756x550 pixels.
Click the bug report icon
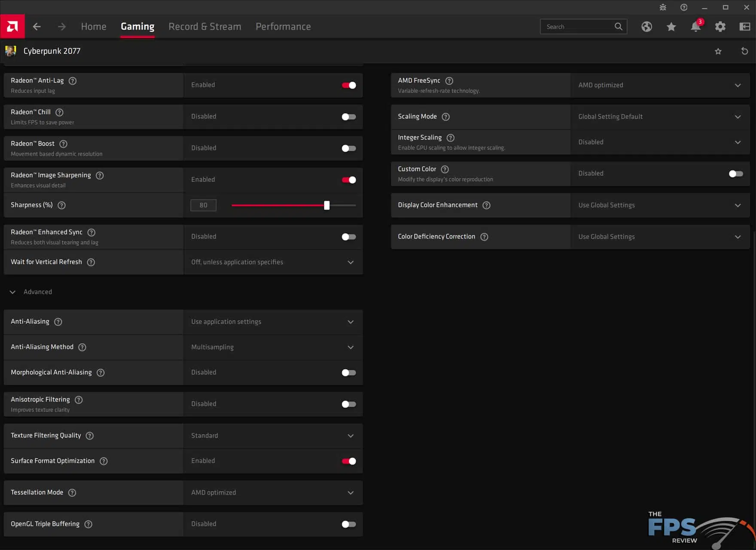click(x=663, y=7)
